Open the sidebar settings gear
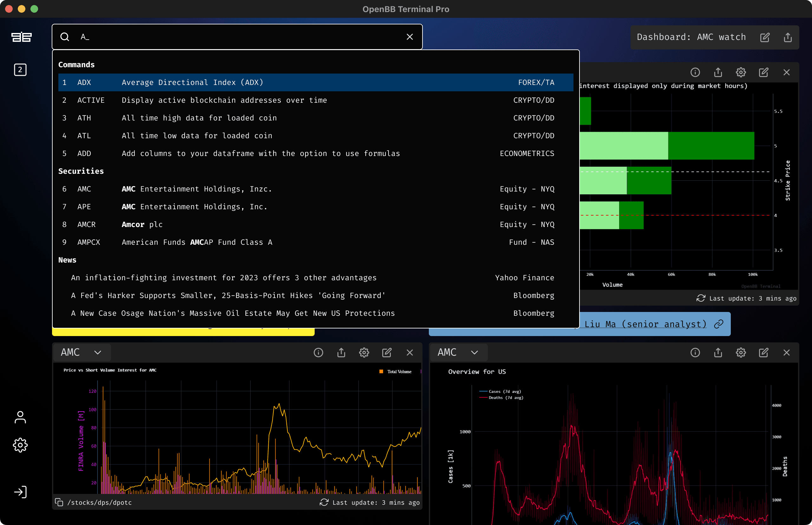Viewport: 812px width, 525px height. pyautogui.click(x=20, y=445)
